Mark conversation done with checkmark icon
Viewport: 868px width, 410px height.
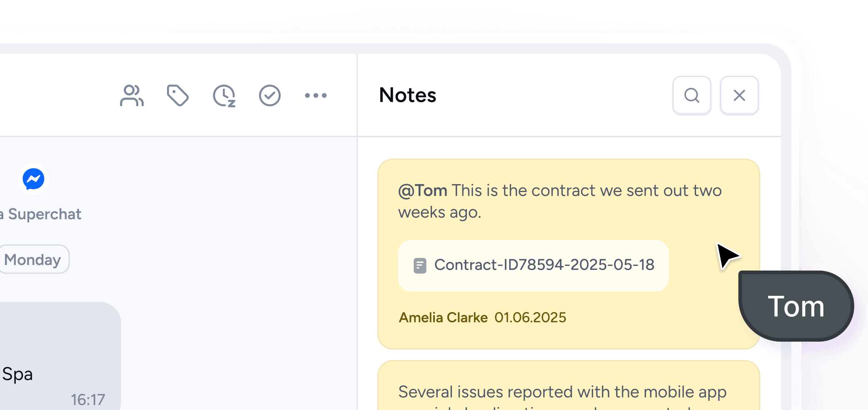pos(270,96)
